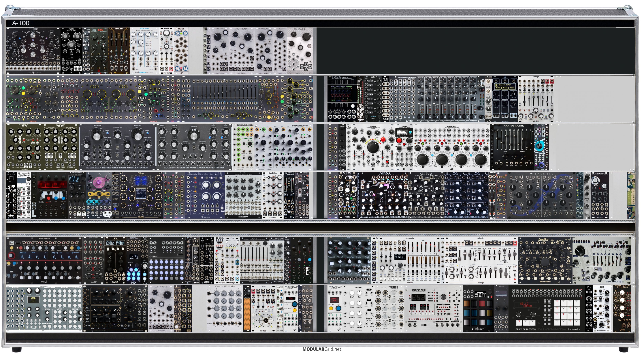644x353 pixels.
Task: Click the Compare 2 module
Action: [276, 260]
